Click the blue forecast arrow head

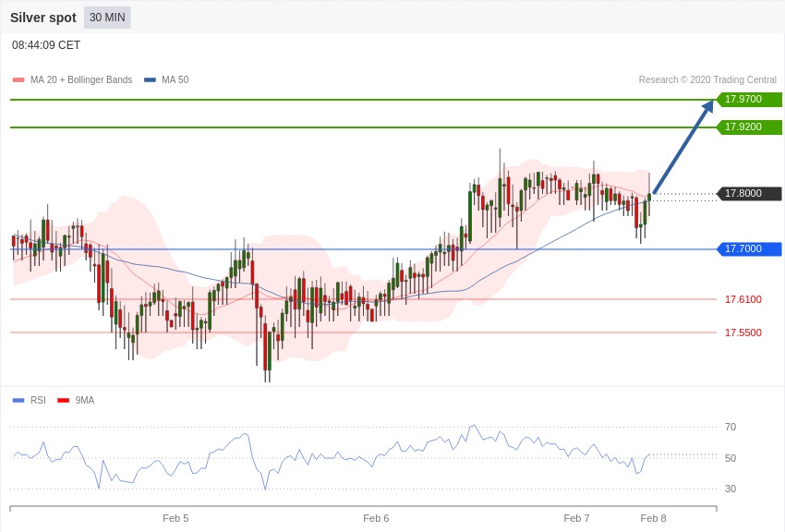(707, 106)
